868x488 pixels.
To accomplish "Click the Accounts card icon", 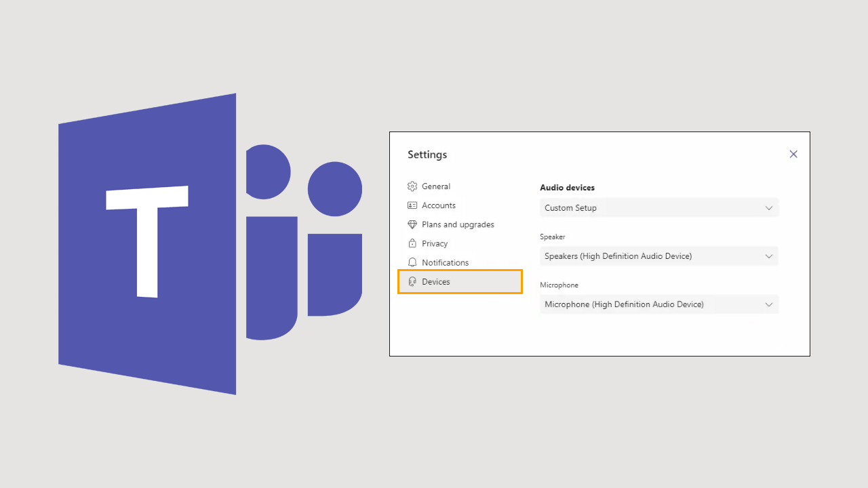I will 412,205.
